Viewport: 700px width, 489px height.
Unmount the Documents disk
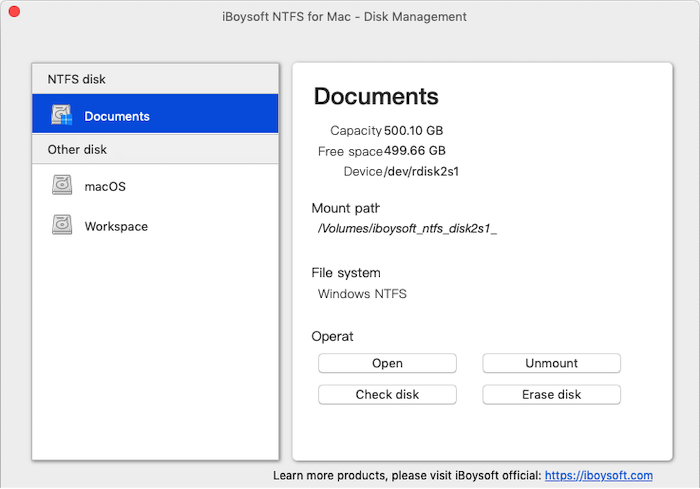(551, 363)
